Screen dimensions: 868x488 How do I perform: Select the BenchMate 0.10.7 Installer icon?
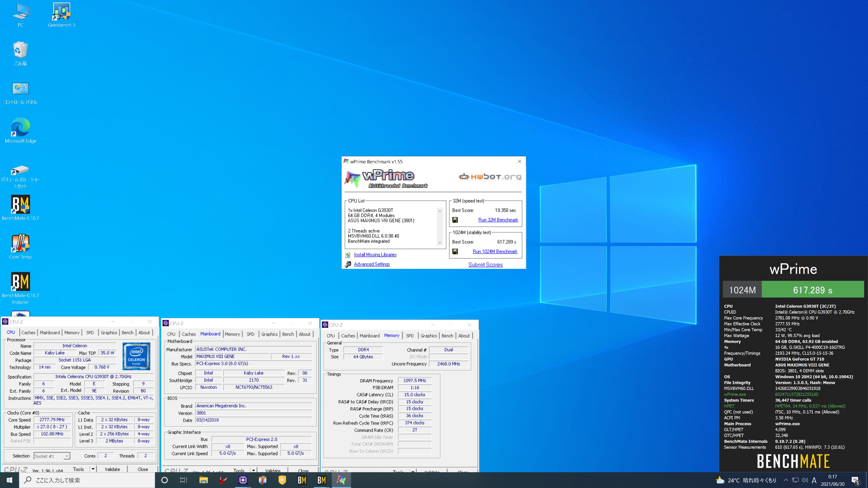pos(20,288)
